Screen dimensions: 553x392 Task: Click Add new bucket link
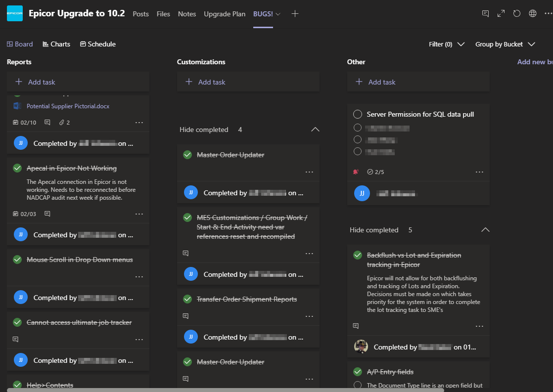[535, 62]
